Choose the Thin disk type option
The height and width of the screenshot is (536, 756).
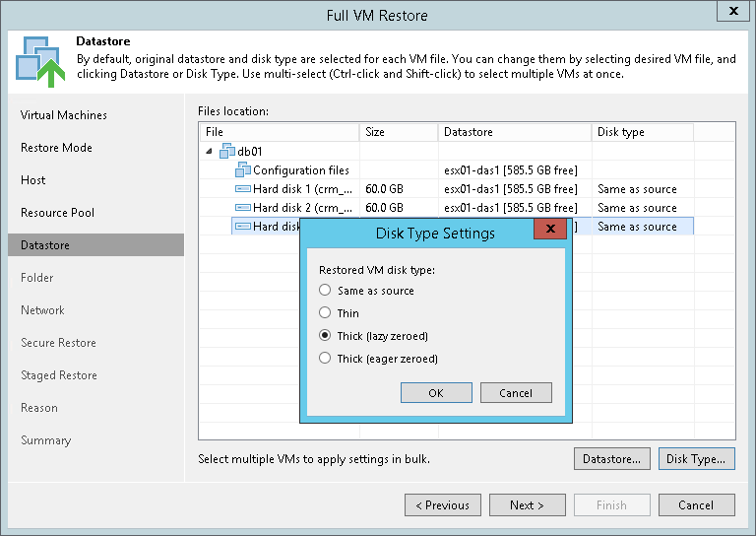pyautogui.click(x=326, y=313)
